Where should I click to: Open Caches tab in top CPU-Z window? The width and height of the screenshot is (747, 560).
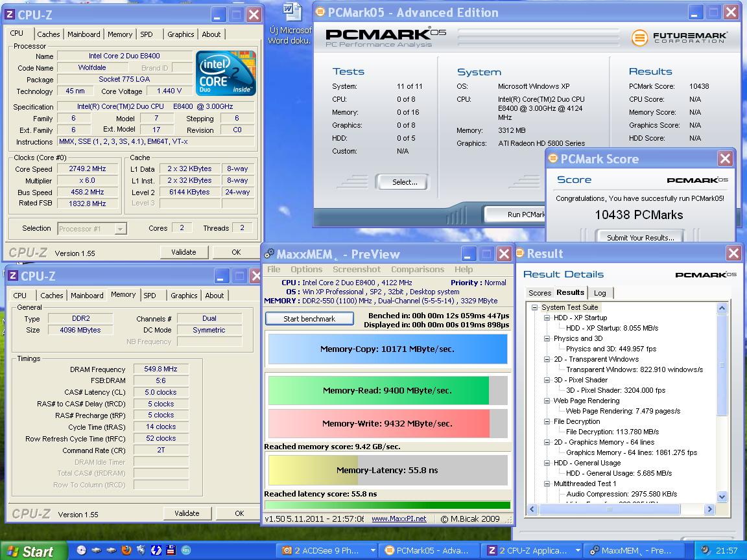[x=49, y=34]
